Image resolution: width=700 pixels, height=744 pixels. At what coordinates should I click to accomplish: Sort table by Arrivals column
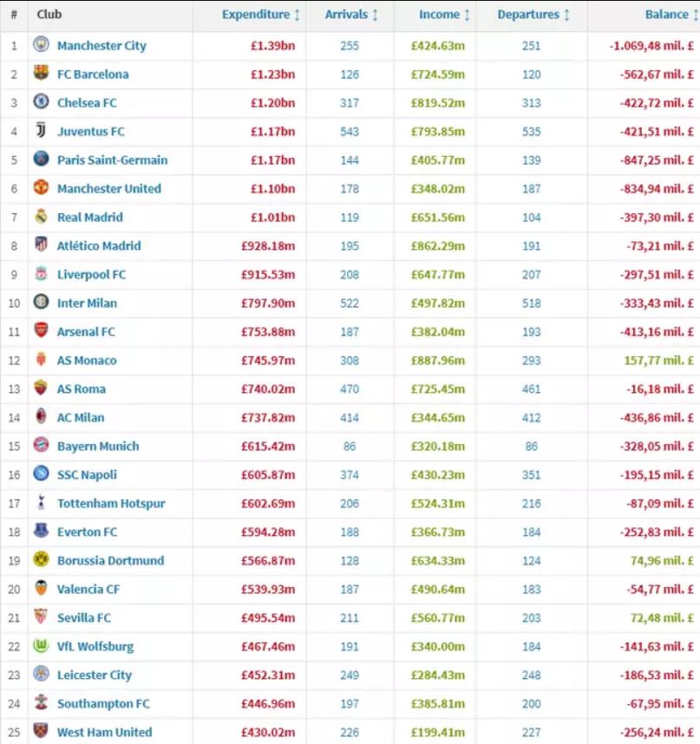coord(351,15)
